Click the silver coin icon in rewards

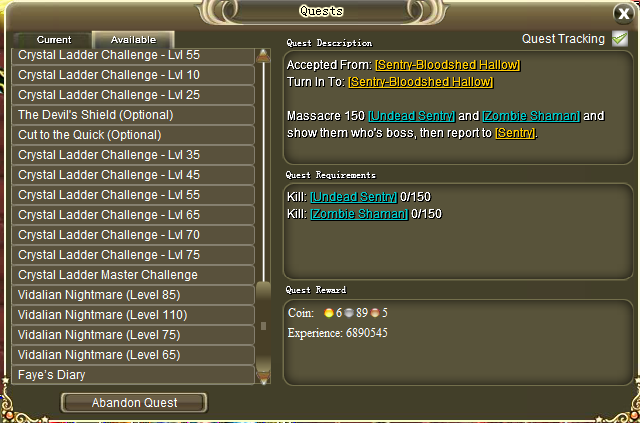(x=349, y=313)
